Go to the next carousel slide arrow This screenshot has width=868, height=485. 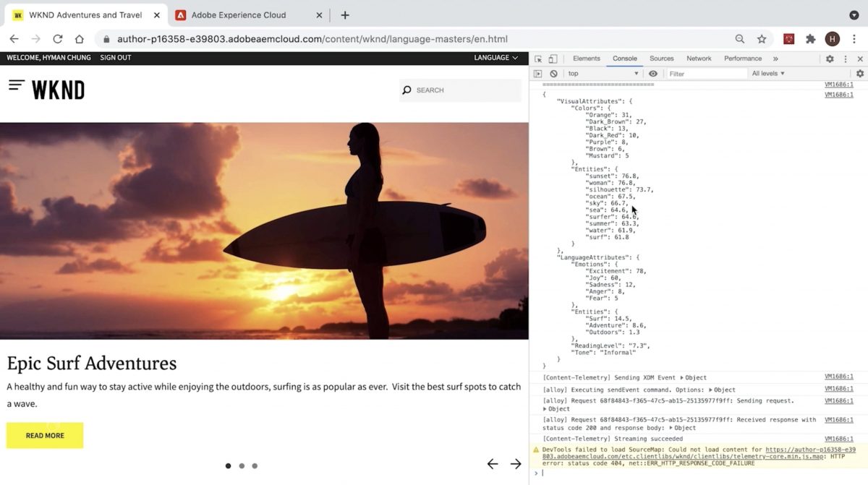pos(516,464)
